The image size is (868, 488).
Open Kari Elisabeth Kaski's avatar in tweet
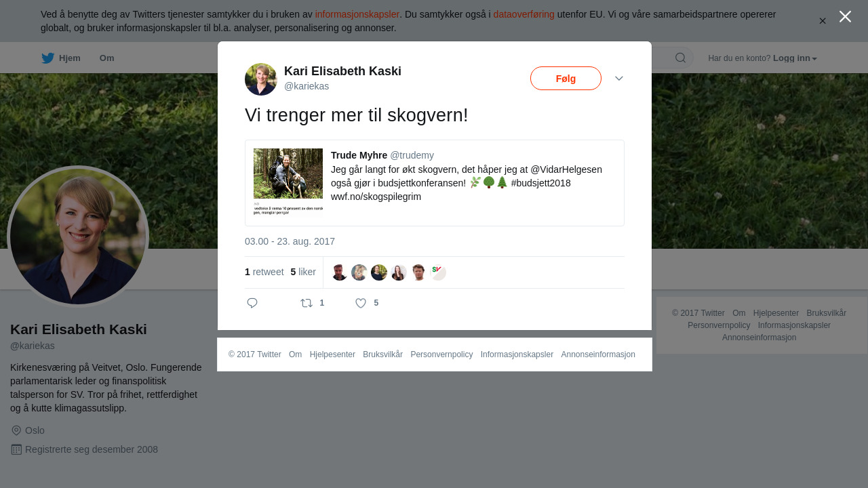261,79
